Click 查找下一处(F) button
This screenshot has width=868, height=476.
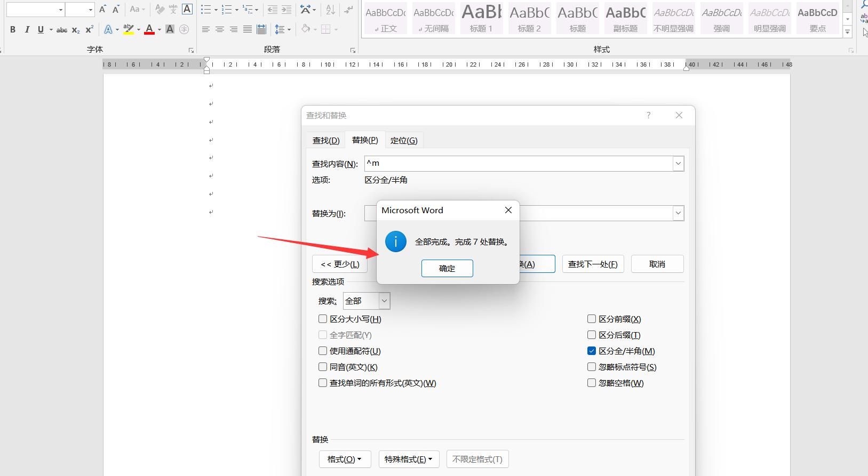click(x=593, y=264)
